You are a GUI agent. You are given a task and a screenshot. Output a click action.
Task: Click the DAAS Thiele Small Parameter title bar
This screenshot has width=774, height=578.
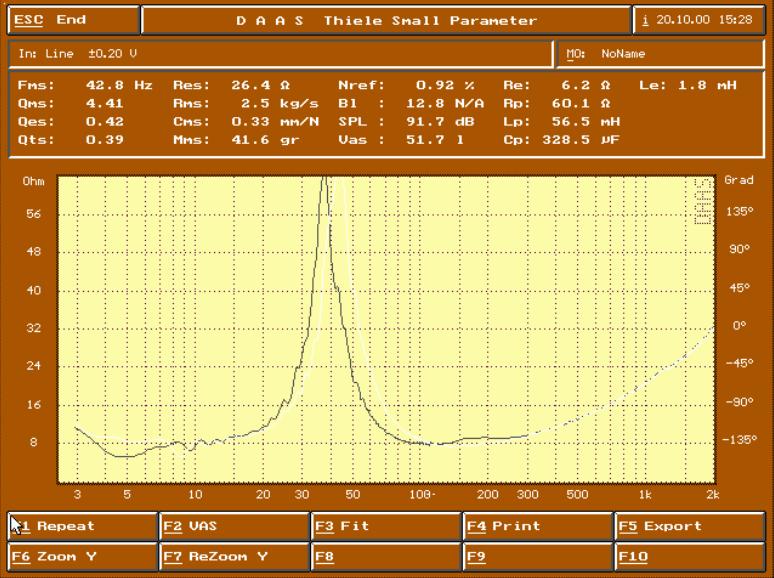coord(386,20)
